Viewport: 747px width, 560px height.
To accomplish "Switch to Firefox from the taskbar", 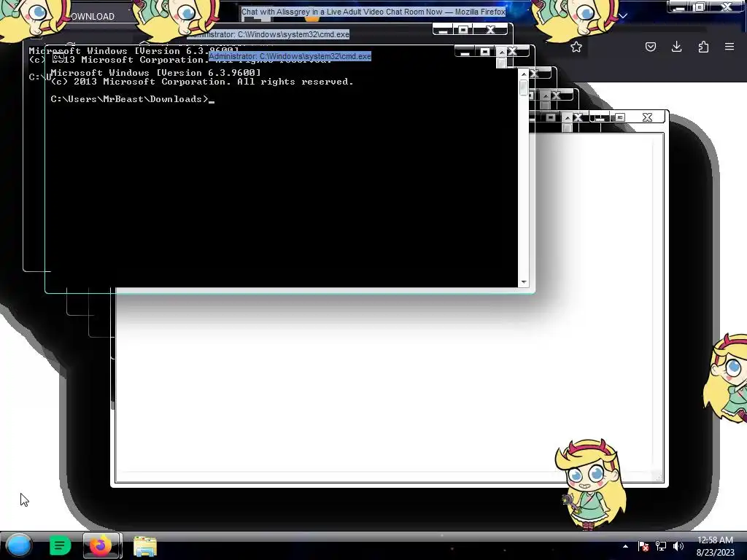I will 101,545.
